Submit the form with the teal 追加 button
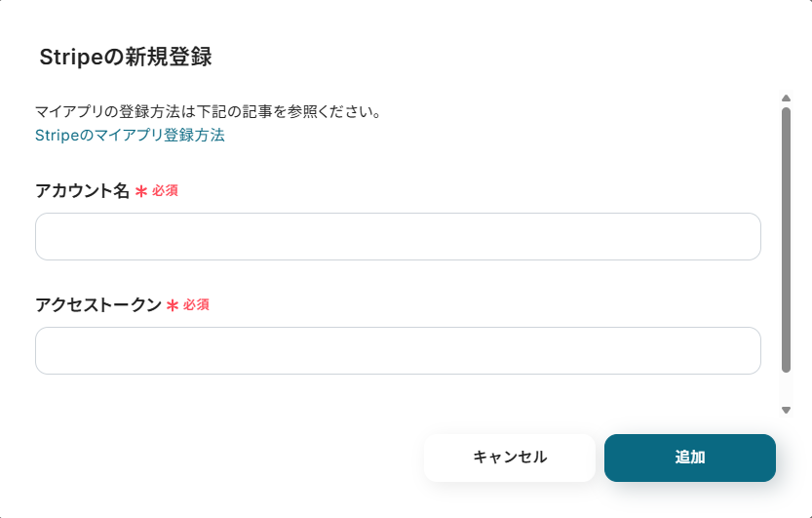The width and height of the screenshot is (812, 518). pos(689,458)
